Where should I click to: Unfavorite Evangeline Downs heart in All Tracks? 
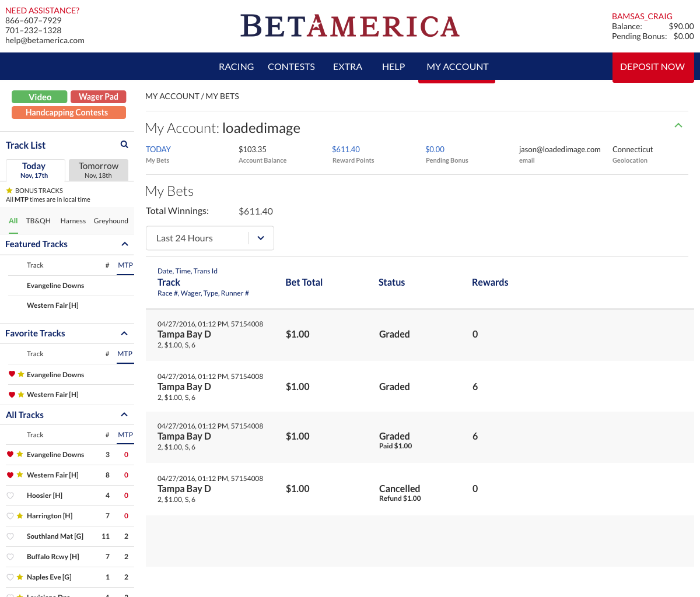pos(10,454)
